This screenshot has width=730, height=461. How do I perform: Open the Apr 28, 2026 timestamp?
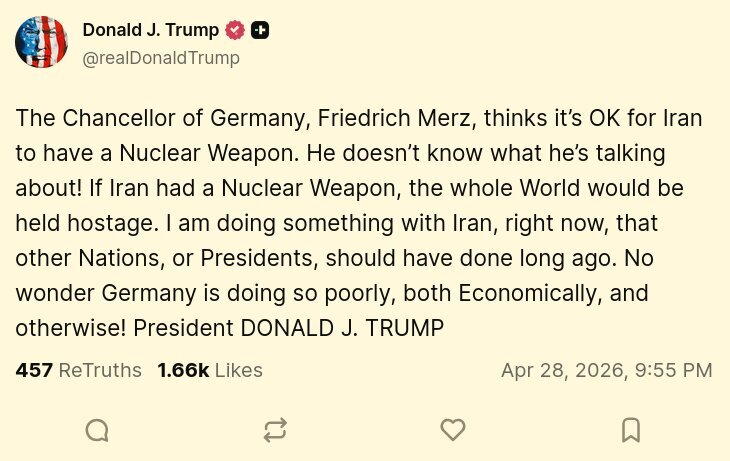click(x=606, y=370)
